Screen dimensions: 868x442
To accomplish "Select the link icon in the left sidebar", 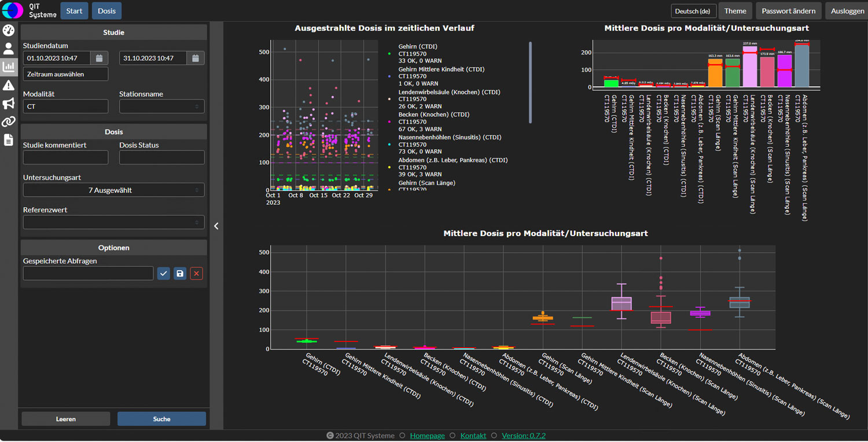I will (x=8, y=121).
